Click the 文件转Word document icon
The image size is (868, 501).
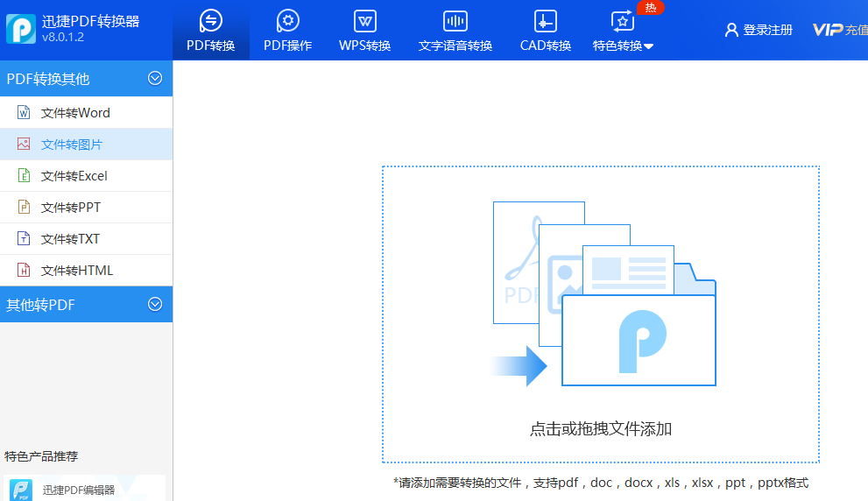[24, 112]
